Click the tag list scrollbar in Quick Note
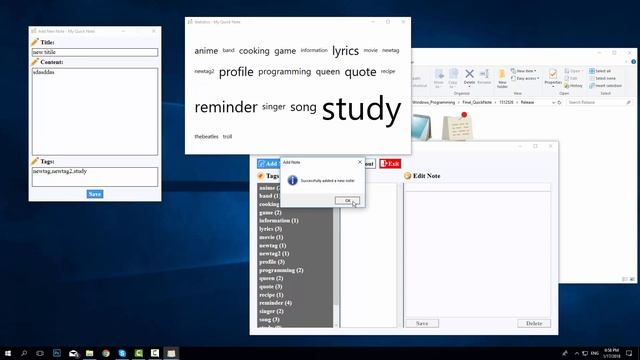The image size is (640, 360). coord(336,255)
